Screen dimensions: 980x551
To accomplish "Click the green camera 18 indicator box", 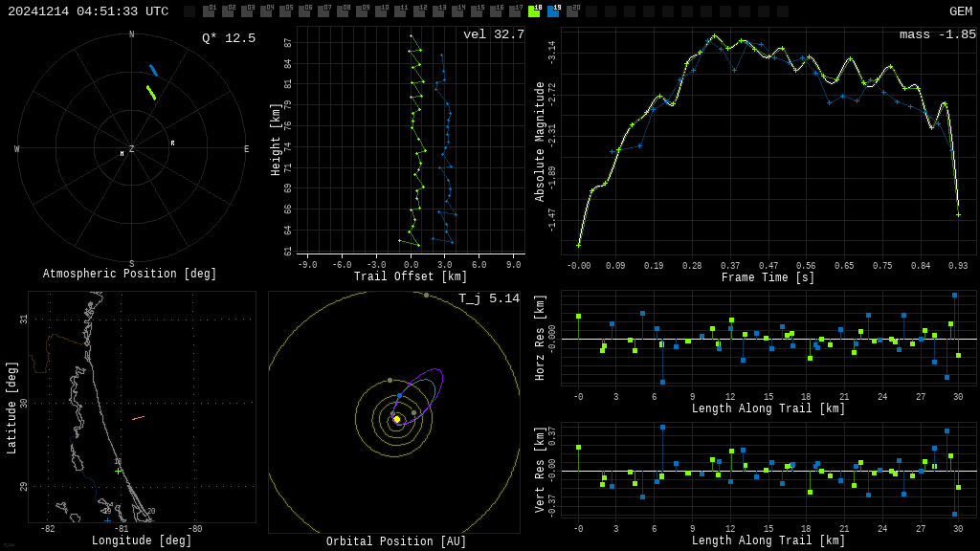I will (x=534, y=11).
